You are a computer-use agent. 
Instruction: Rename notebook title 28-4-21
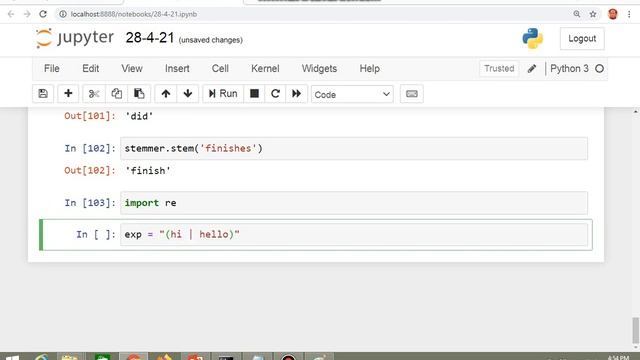click(x=150, y=38)
